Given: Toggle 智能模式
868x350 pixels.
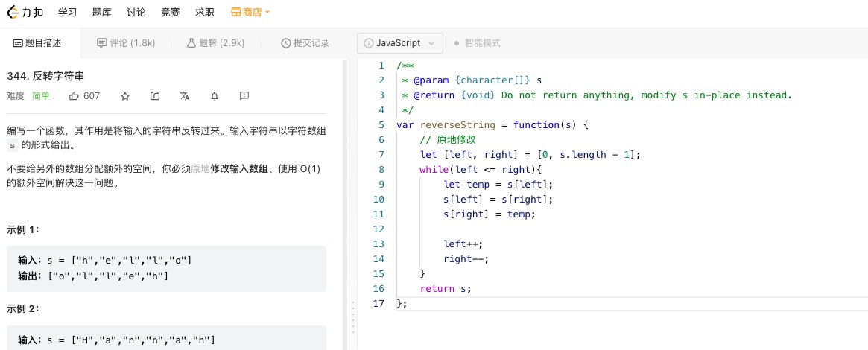Looking at the screenshot, I should (477, 42).
